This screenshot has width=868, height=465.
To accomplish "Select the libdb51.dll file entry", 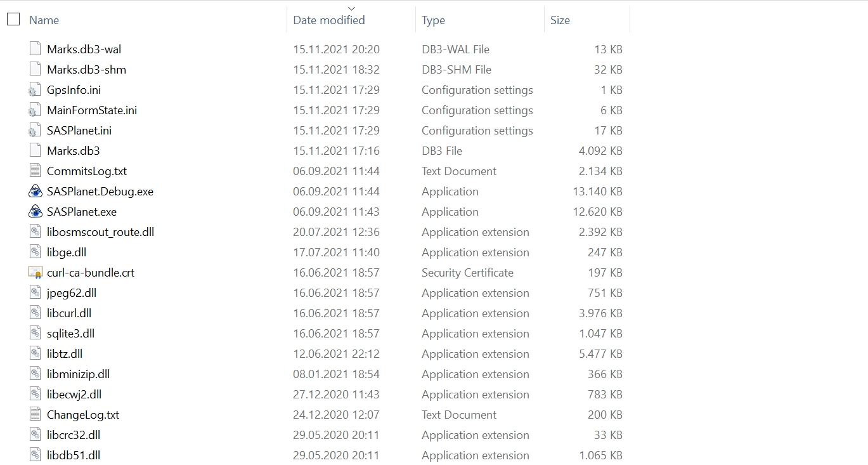I will pyautogui.click(x=74, y=455).
